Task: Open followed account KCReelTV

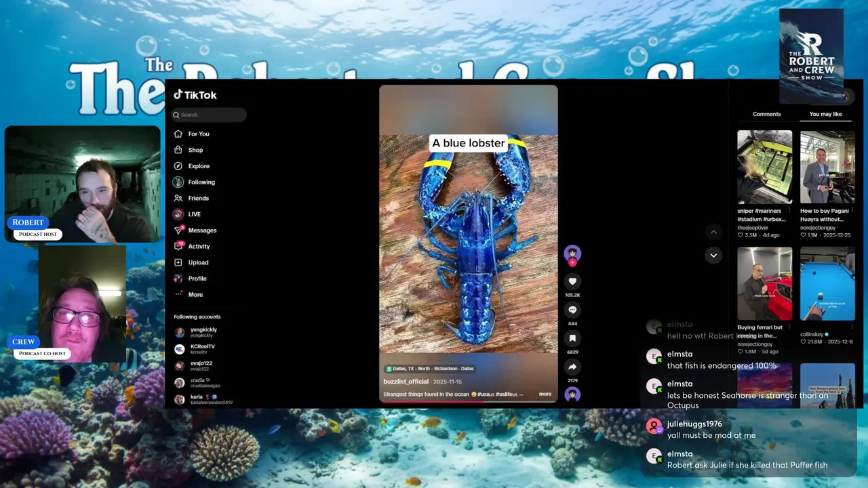Action: (203, 349)
